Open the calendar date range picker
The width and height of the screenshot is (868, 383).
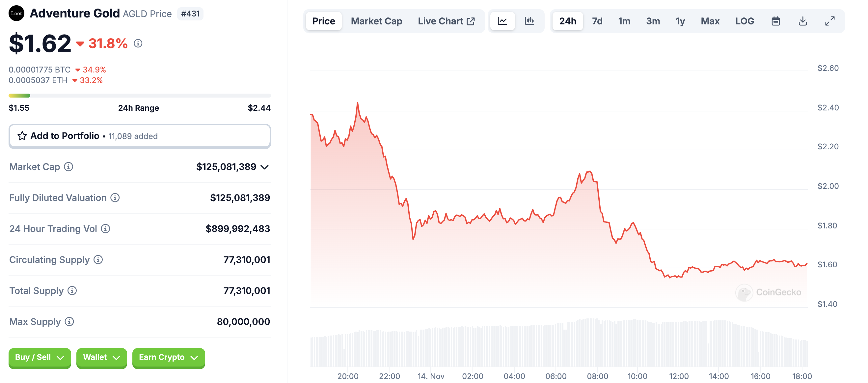click(776, 21)
